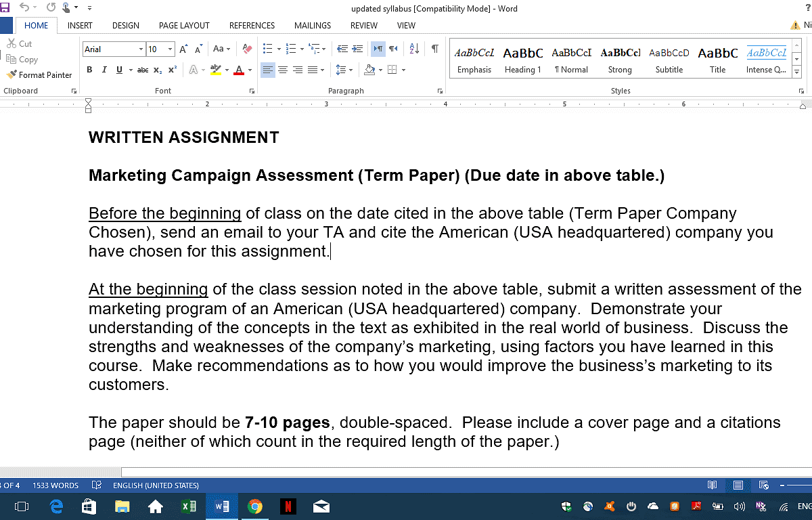Click the Sort icon
The width and height of the screenshot is (812, 520).
[415, 49]
